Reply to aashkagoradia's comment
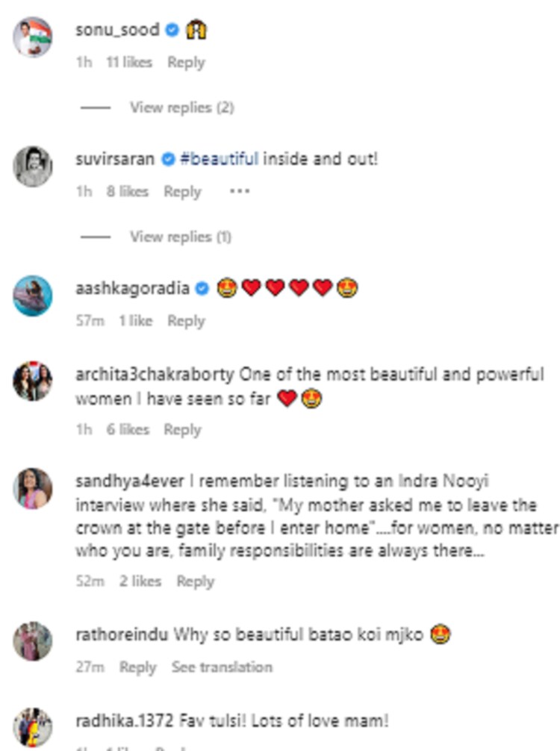 186,321
